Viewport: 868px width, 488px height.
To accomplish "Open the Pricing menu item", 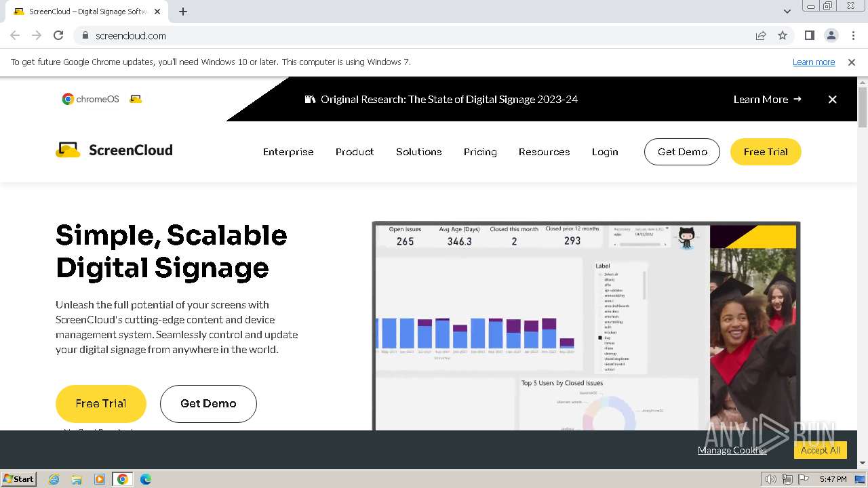I will 480,152.
